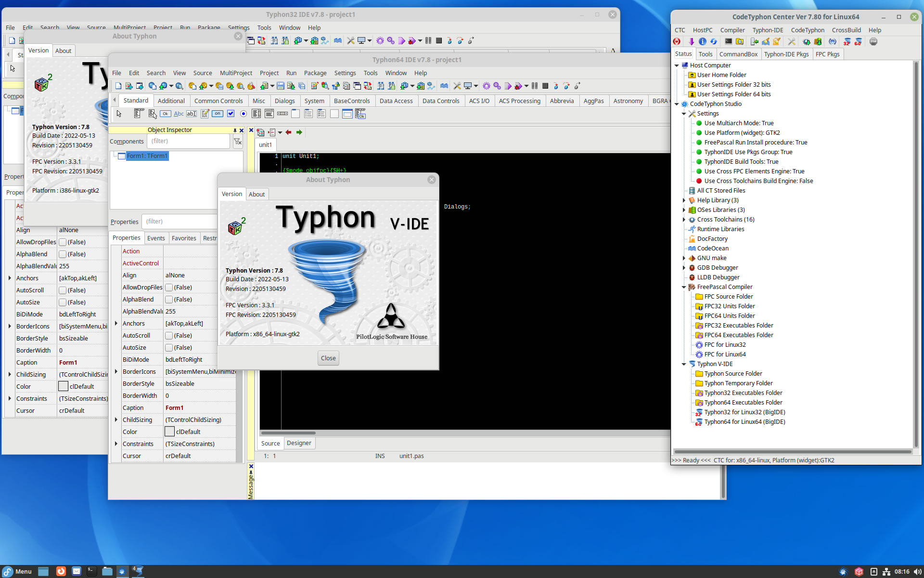Screen dimensions: 924x578
Task: Open the CrossBuild menu in CodeTyphon Center
Action: click(x=846, y=30)
